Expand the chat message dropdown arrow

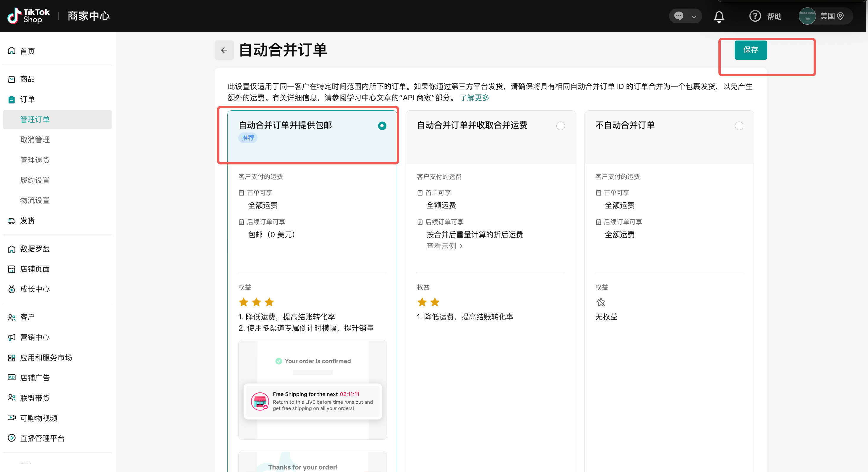point(694,17)
